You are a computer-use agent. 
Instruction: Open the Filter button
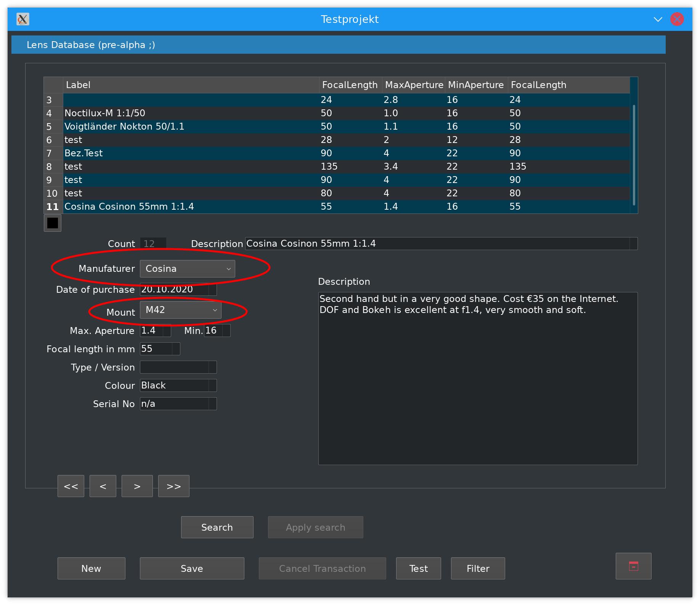(478, 568)
